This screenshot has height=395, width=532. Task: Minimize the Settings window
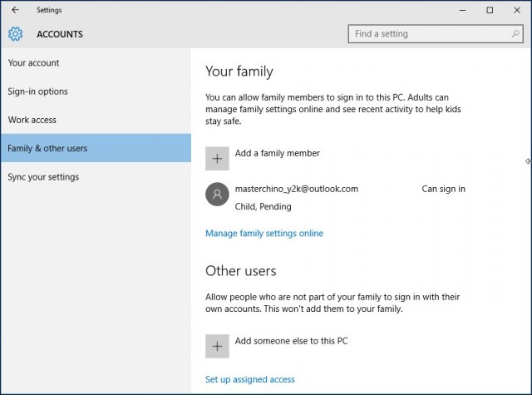(462, 10)
